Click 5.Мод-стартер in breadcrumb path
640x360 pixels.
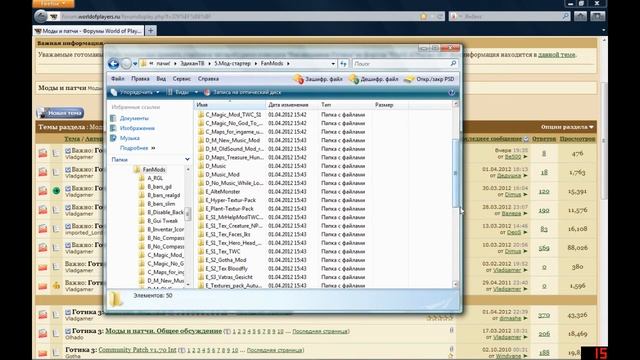pos(233,64)
